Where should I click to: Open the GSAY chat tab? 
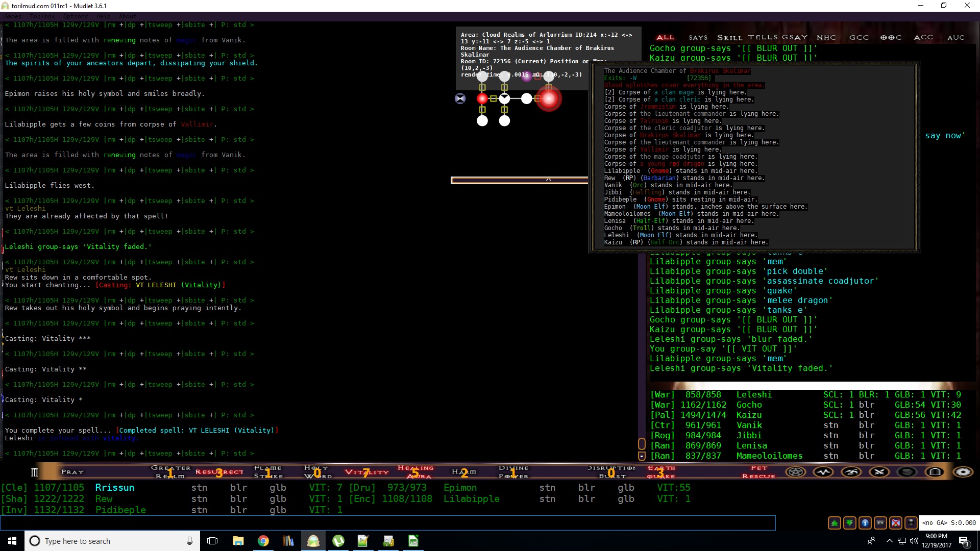pyautogui.click(x=795, y=37)
